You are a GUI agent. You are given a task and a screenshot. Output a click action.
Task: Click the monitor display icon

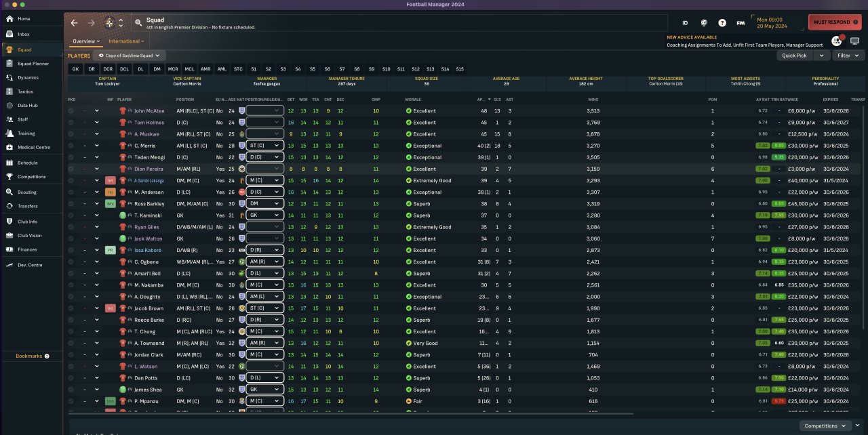[x=854, y=41]
